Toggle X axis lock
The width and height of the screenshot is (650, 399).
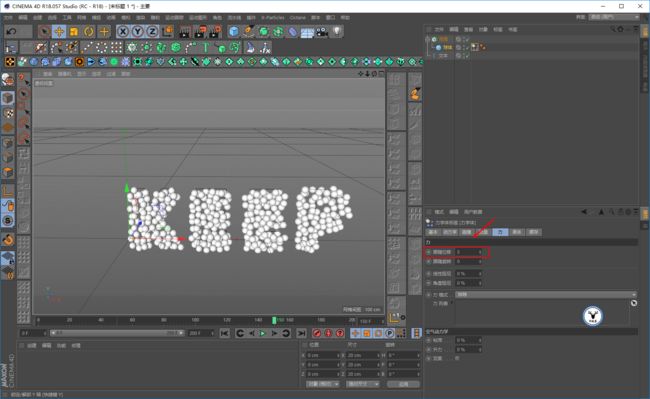pos(123,31)
